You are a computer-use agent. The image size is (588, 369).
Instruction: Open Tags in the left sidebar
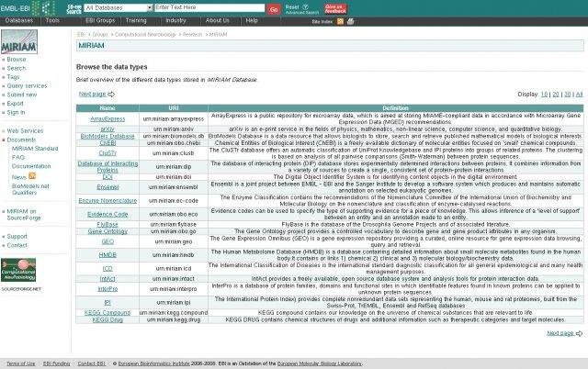coord(13,77)
